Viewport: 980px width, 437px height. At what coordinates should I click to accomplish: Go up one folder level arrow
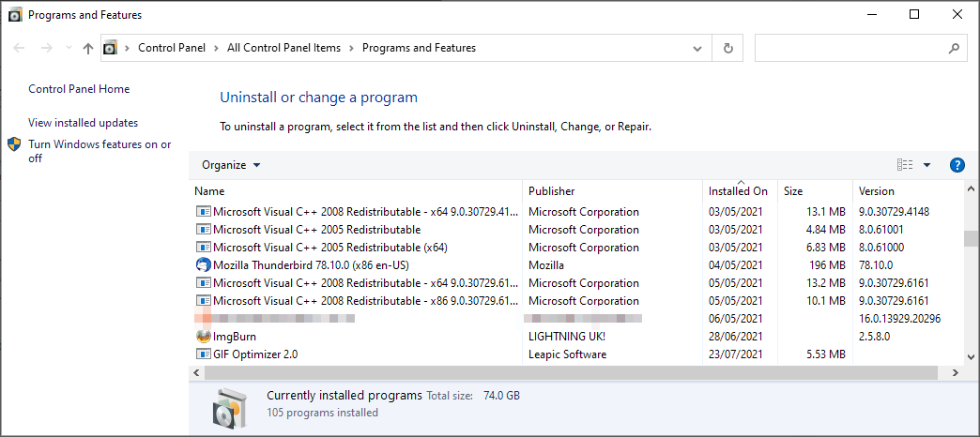(88, 48)
